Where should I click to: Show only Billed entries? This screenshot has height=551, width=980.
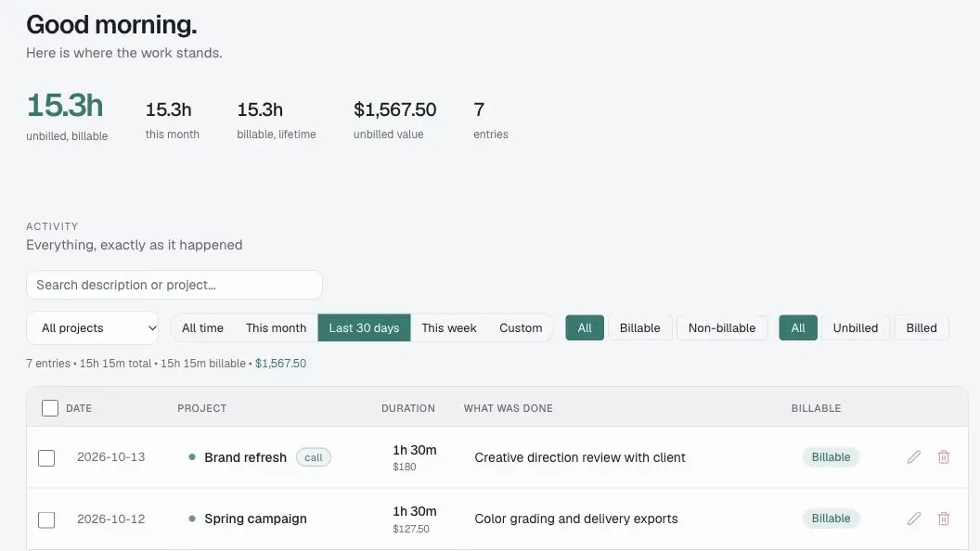922,328
